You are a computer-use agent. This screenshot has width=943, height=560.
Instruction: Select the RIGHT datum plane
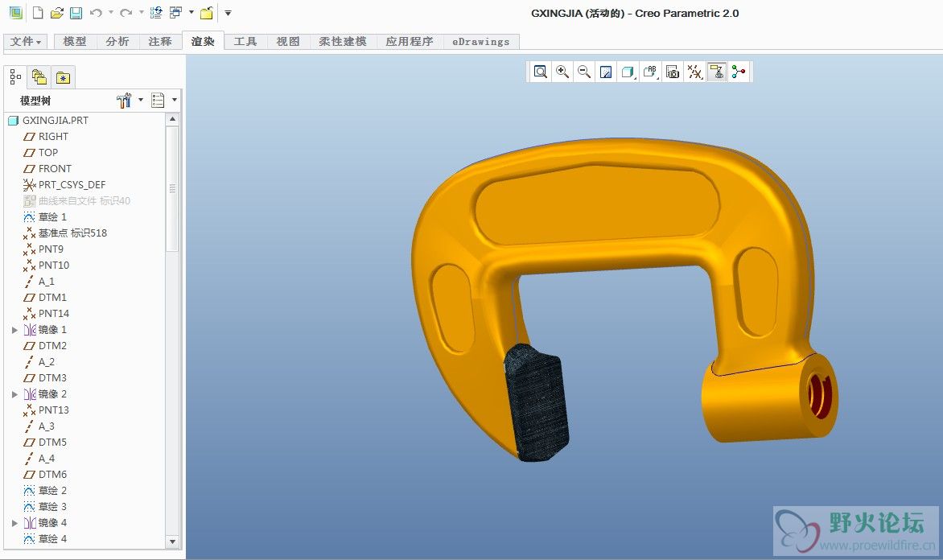46,137
